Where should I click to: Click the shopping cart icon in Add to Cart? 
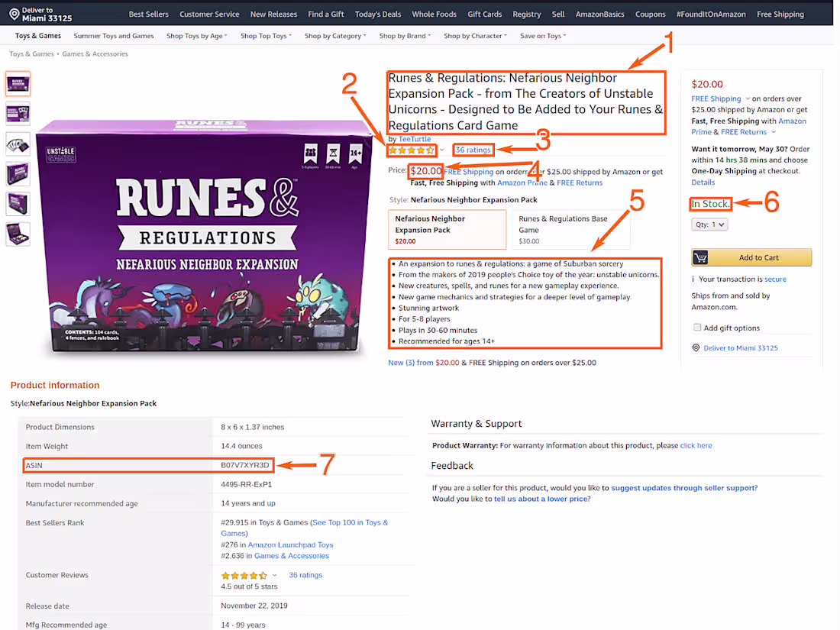pos(700,257)
